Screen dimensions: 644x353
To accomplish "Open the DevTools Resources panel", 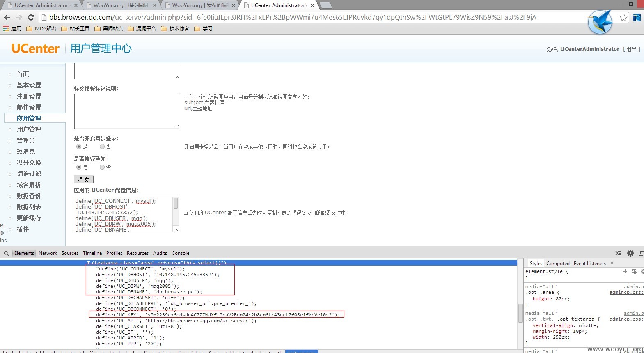I will (x=138, y=253).
